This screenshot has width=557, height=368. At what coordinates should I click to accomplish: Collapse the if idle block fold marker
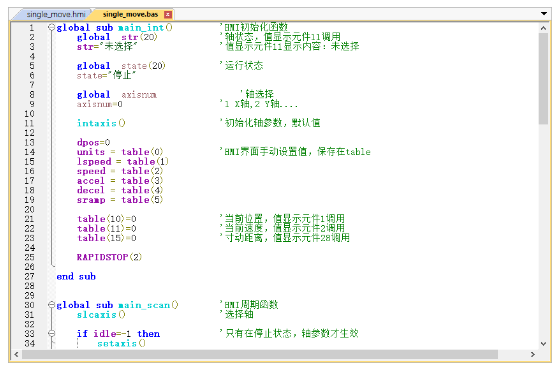(52, 334)
